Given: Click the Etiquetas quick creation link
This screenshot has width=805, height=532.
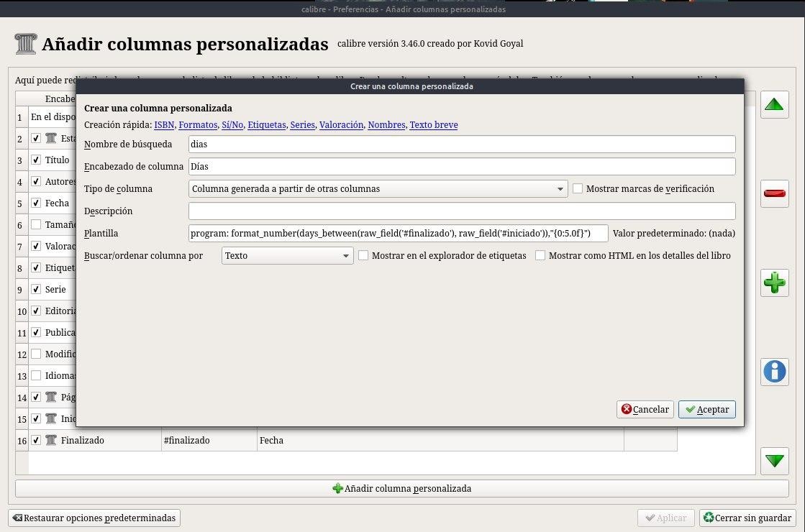Looking at the screenshot, I should click(x=267, y=124).
